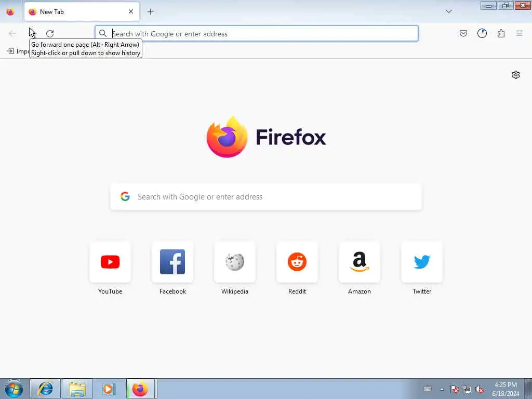The height and width of the screenshot is (399, 532).
Task: Click the Wikipedia label text
Action: tap(235, 291)
